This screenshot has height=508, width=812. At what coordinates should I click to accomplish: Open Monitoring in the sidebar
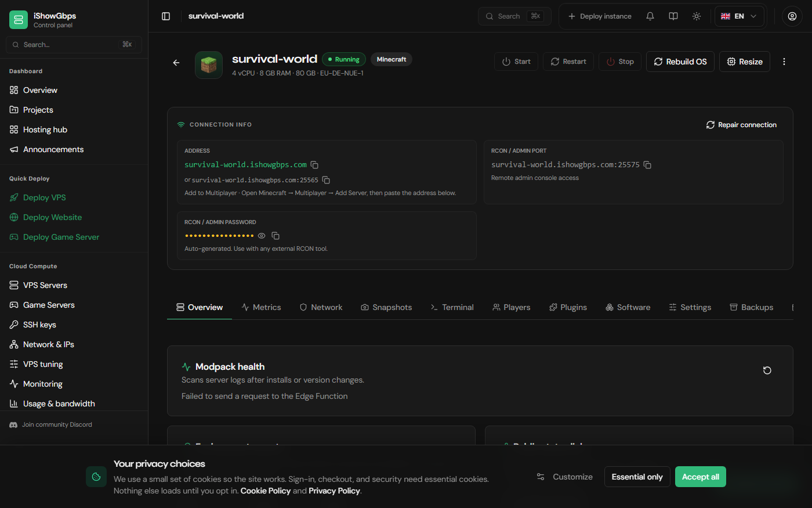[74, 384]
